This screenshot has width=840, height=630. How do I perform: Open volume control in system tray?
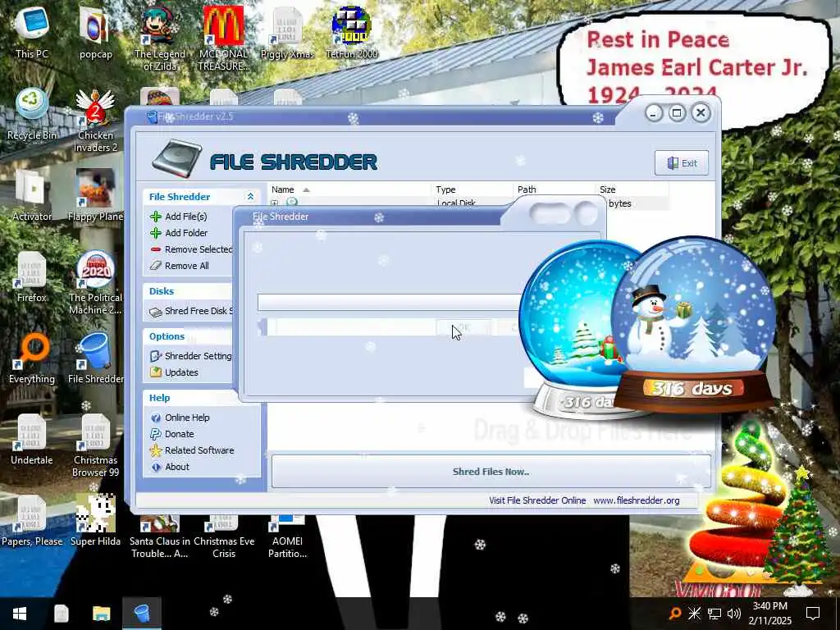pos(734,614)
